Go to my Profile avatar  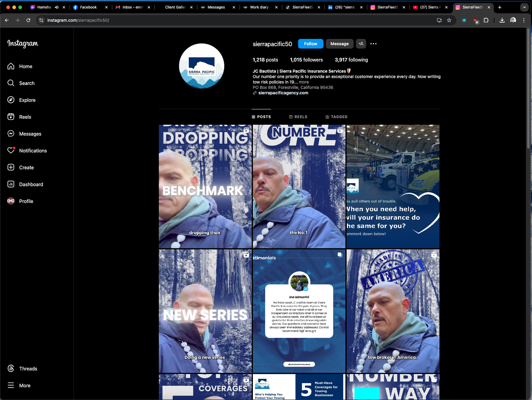point(20,201)
